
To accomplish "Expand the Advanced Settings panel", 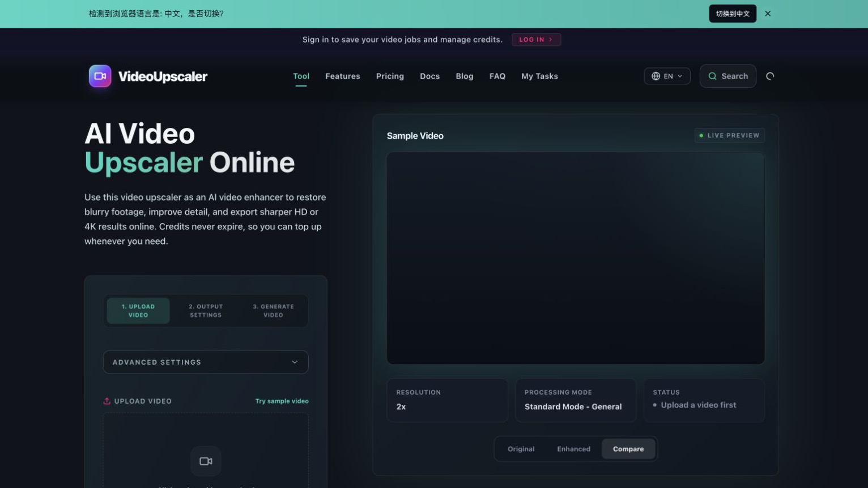I will [206, 362].
